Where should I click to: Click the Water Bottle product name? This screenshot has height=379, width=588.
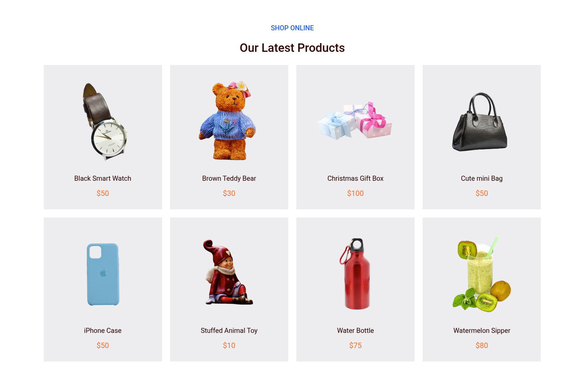pyautogui.click(x=355, y=331)
